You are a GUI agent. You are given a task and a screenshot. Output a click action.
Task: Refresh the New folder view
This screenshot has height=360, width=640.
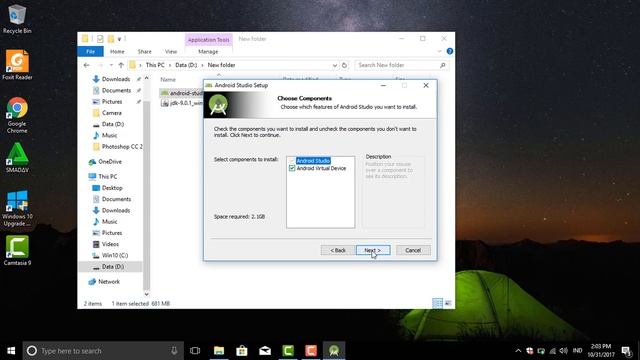point(344,65)
